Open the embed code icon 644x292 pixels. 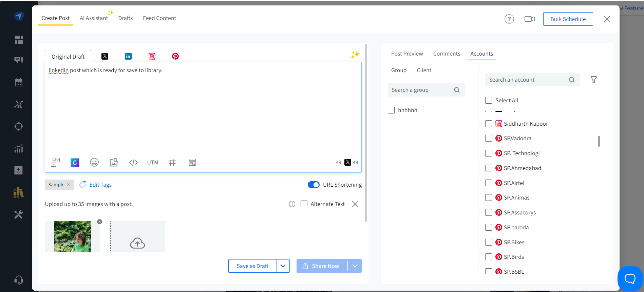click(x=133, y=163)
